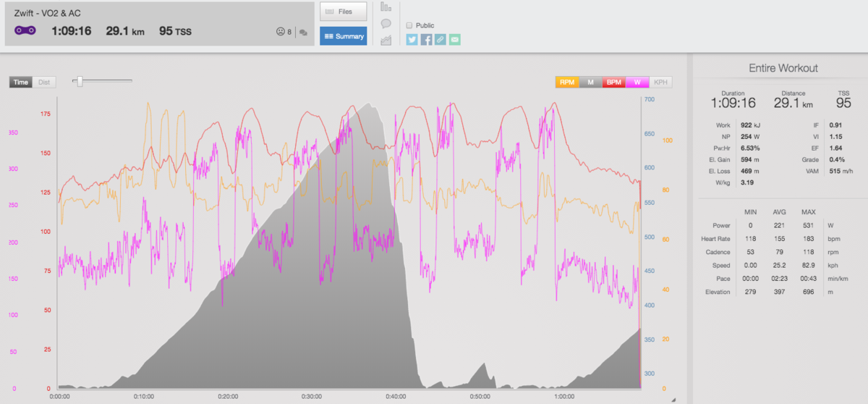Open the bar chart analysis icon

pyautogui.click(x=386, y=8)
